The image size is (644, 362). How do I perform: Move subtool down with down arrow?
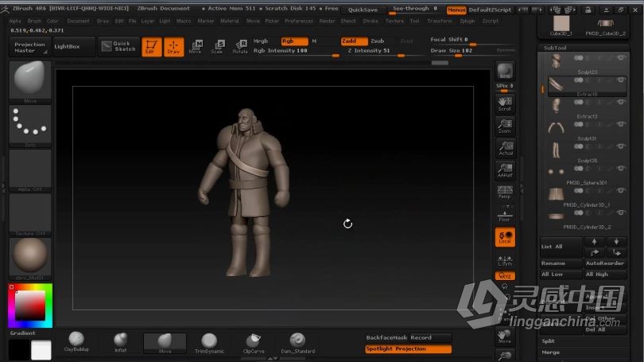click(616, 242)
